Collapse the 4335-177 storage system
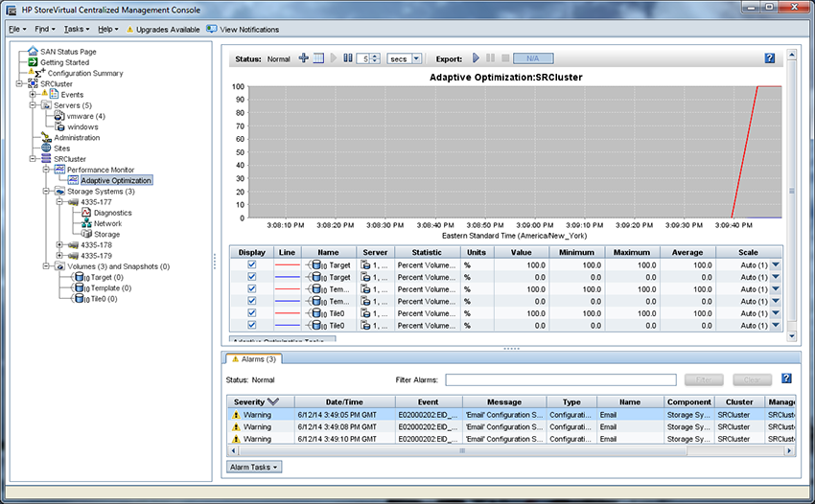This screenshot has height=504, width=815. point(59,201)
